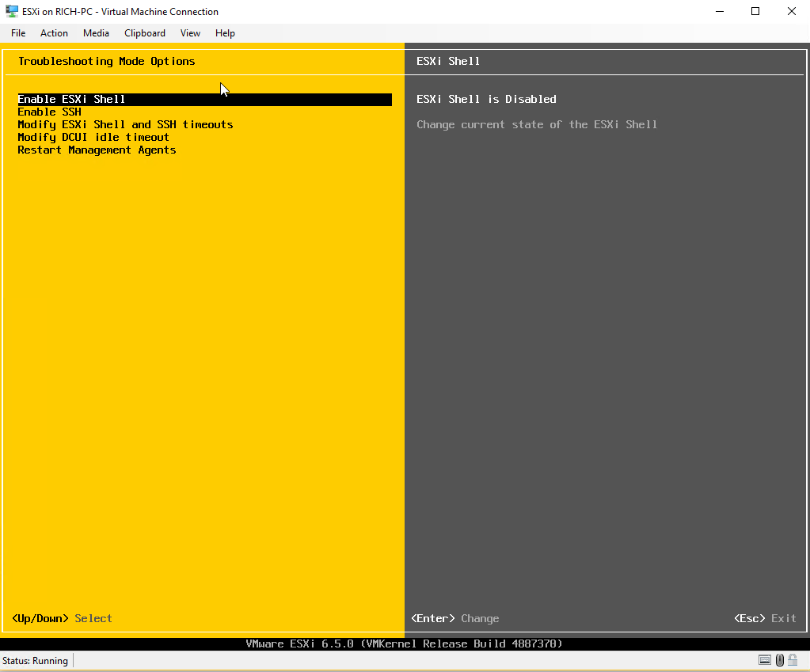The width and height of the screenshot is (810, 672).
Task: Open the Action menu
Action: [54, 33]
